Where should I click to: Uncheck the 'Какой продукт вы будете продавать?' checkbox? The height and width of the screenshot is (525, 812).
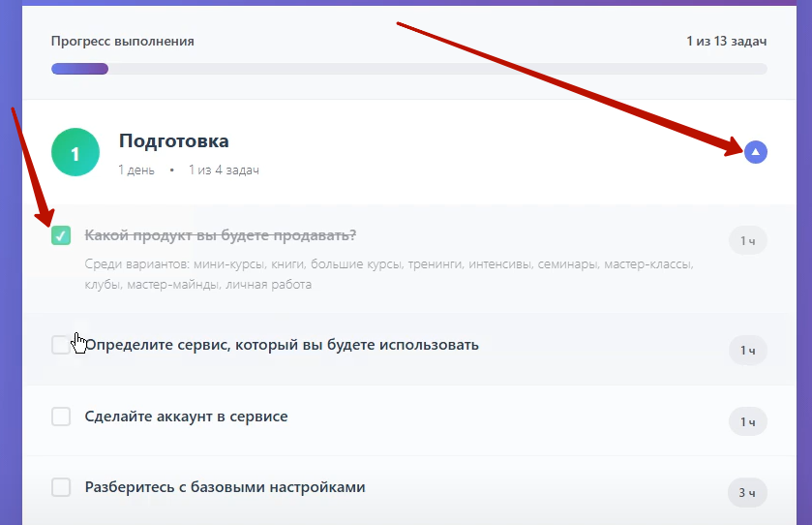(x=61, y=235)
